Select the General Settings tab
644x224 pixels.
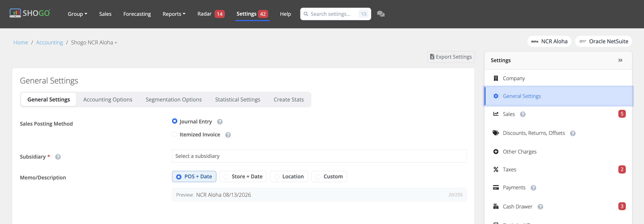[49, 100]
